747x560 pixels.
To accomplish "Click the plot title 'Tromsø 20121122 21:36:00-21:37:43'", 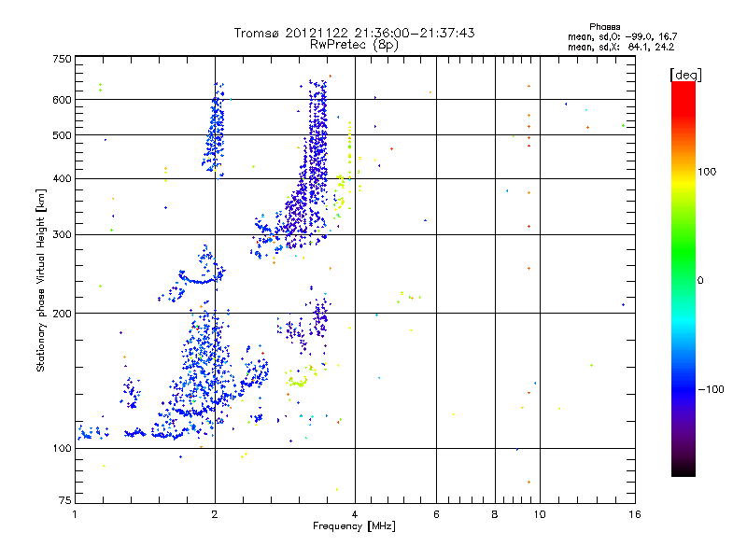I will click(354, 33).
